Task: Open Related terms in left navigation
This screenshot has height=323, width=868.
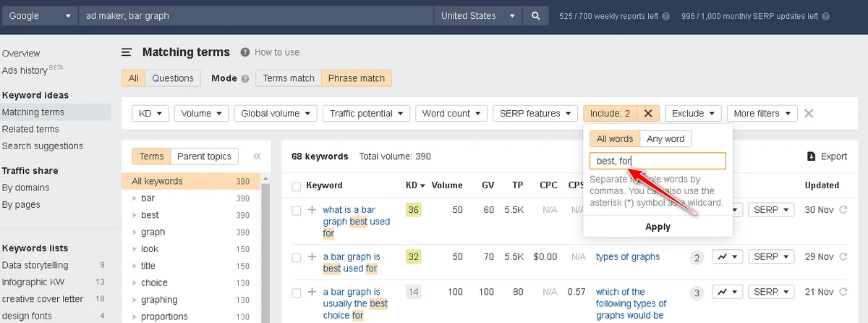Action: click(30, 129)
